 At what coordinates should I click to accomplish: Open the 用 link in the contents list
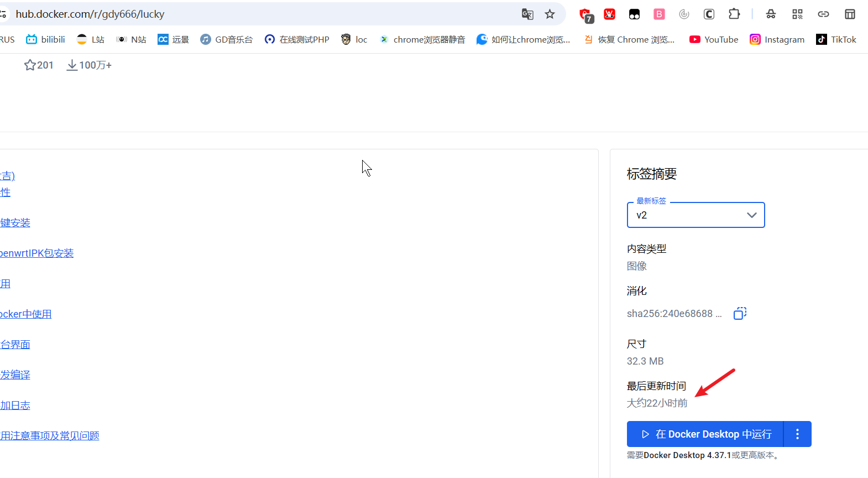tap(5, 284)
